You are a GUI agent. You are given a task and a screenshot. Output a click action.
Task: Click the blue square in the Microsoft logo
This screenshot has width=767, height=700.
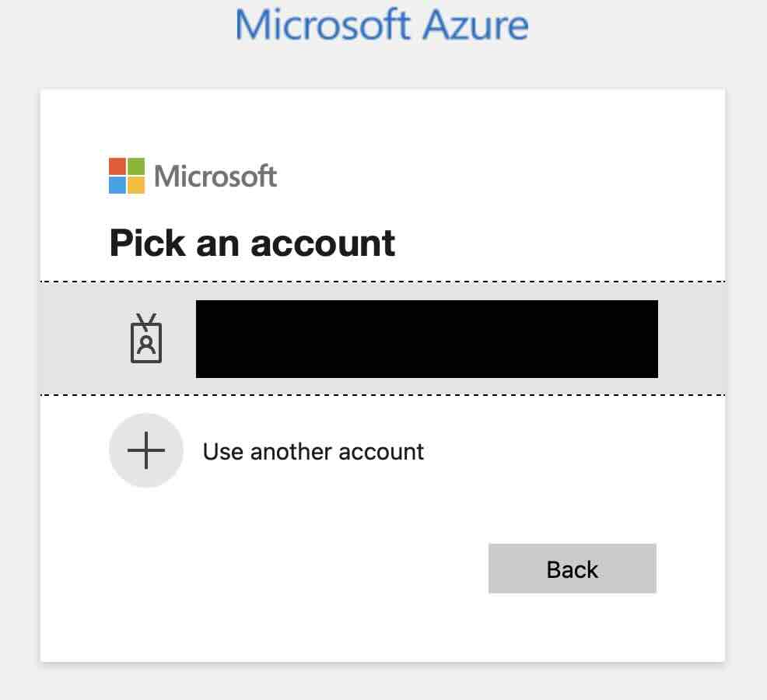click(118, 184)
